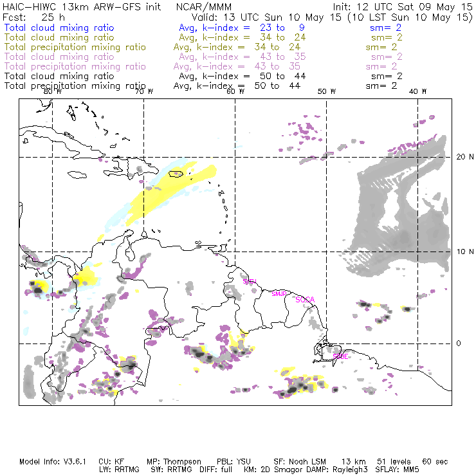This screenshot has width=476, height=476.
Task: Click pink "Total precipitation mixing ratio" legend label
Action: pos(75,66)
